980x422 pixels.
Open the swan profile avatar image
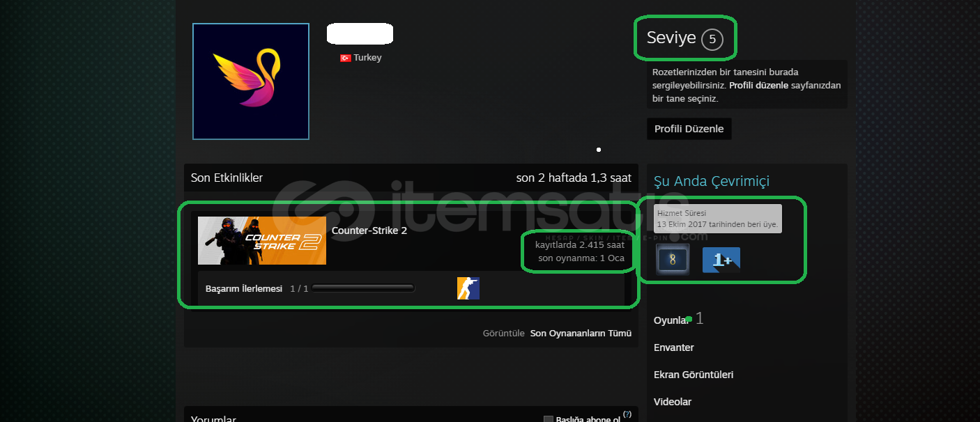(251, 81)
